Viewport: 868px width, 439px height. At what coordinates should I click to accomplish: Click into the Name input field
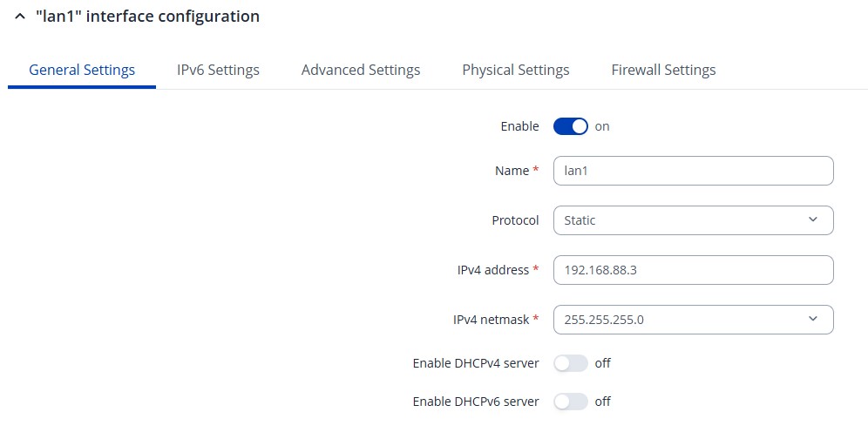click(693, 171)
